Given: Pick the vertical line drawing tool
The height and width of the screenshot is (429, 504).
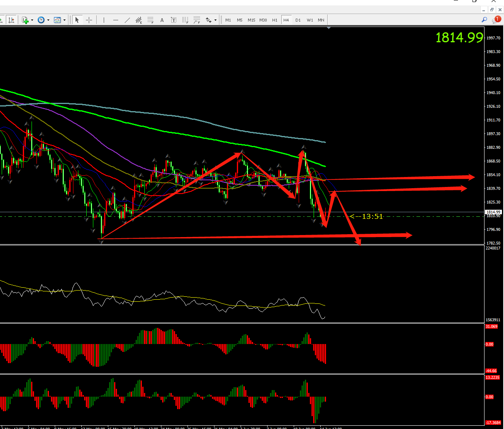Looking at the screenshot, I should point(104,20).
